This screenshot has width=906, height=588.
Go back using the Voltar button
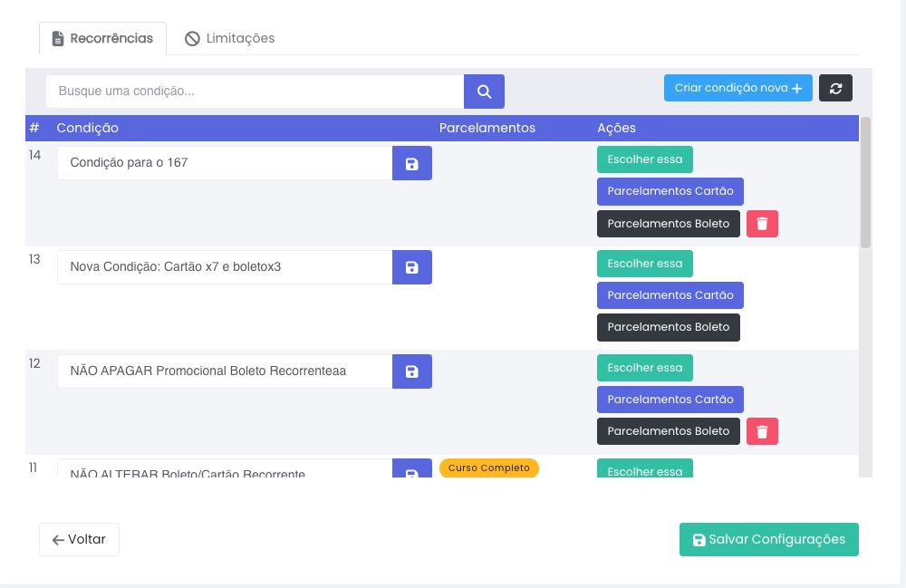[x=79, y=539]
